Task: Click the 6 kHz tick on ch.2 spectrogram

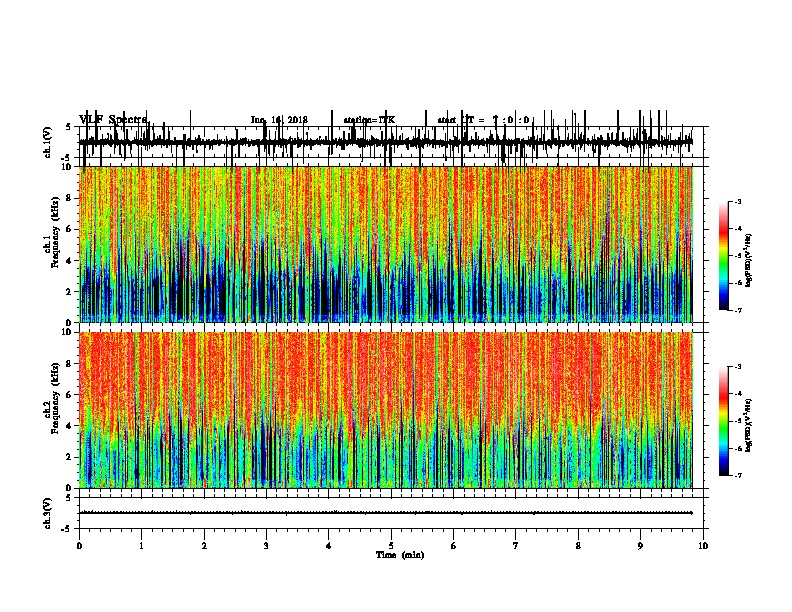Action: [70, 395]
